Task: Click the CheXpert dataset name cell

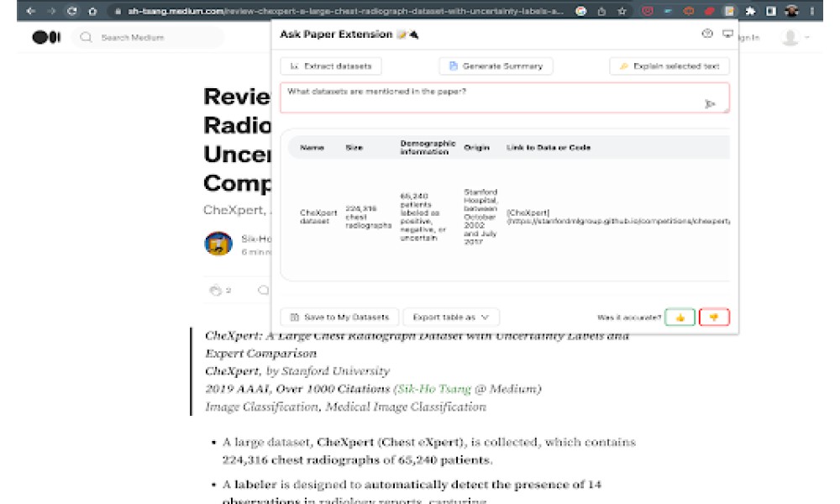Action: click(318, 217)
